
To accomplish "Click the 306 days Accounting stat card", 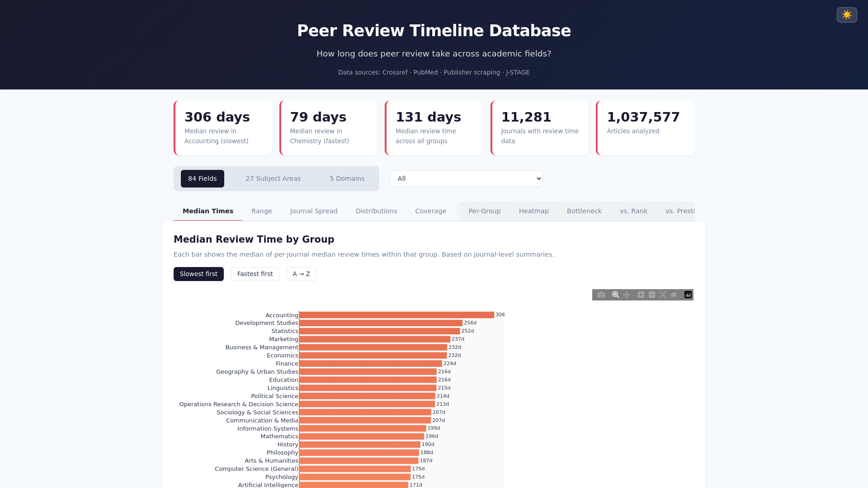I will (x=223, y=128).
